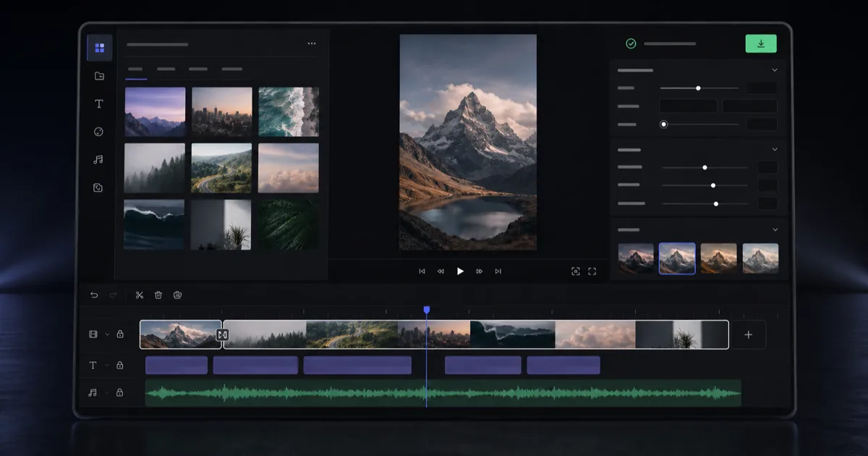Select the city skyline thumbnail

(x=222, y=112)
